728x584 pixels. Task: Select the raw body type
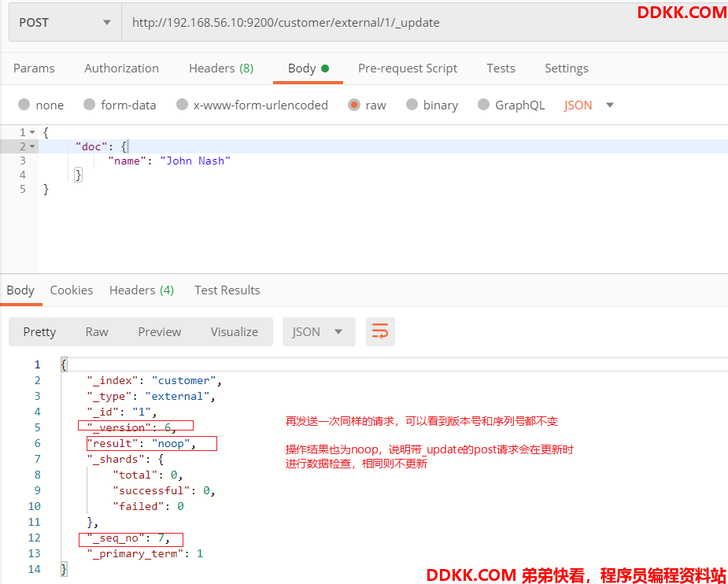(x=367, y=105)
